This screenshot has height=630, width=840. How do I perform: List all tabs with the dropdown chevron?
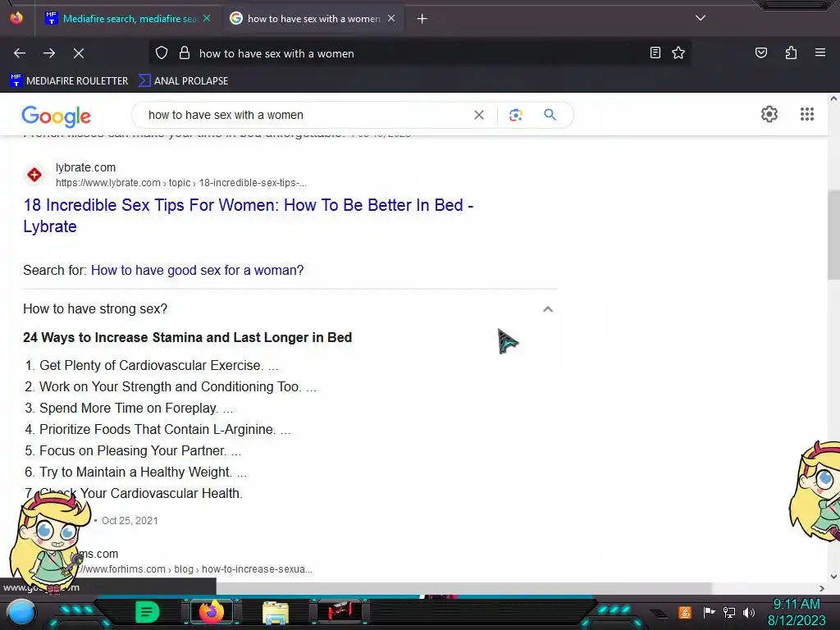[701, 18]
